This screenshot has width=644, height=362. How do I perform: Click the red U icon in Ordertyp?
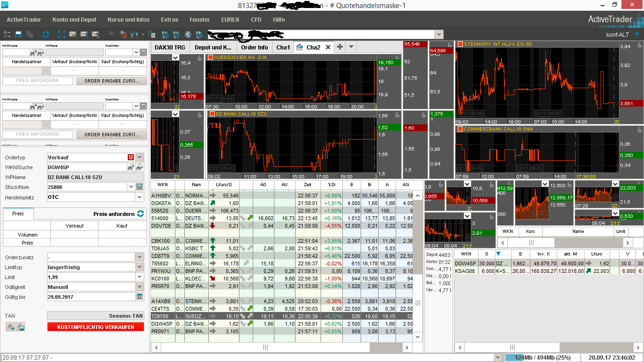(131, 157)
